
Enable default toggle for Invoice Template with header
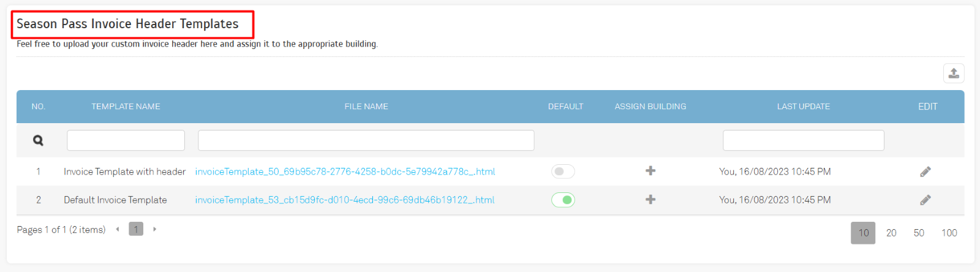[x=563, y=172]
